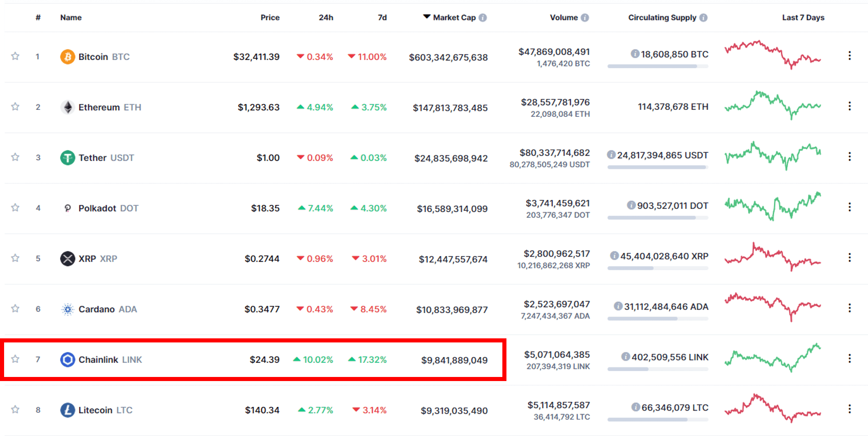Click the Ethereum logo icon
The height and width of the screenshot is (436, 868).
point(68,107)
